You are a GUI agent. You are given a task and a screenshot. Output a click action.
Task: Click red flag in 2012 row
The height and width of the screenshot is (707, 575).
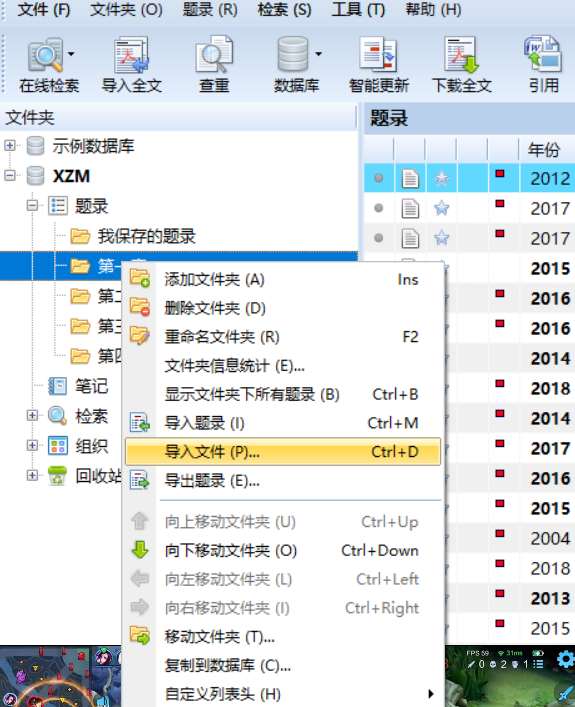click(x=500, y=174)
